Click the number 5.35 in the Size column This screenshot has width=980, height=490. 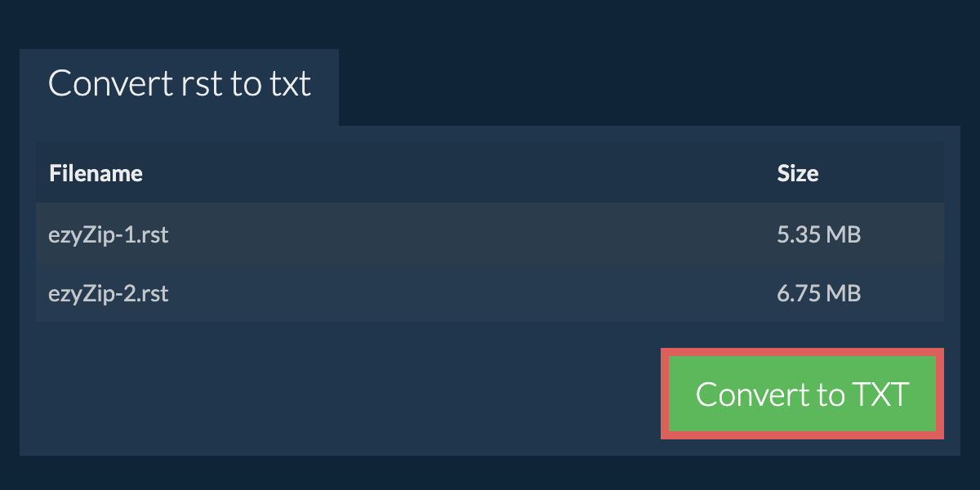point(798,235)
